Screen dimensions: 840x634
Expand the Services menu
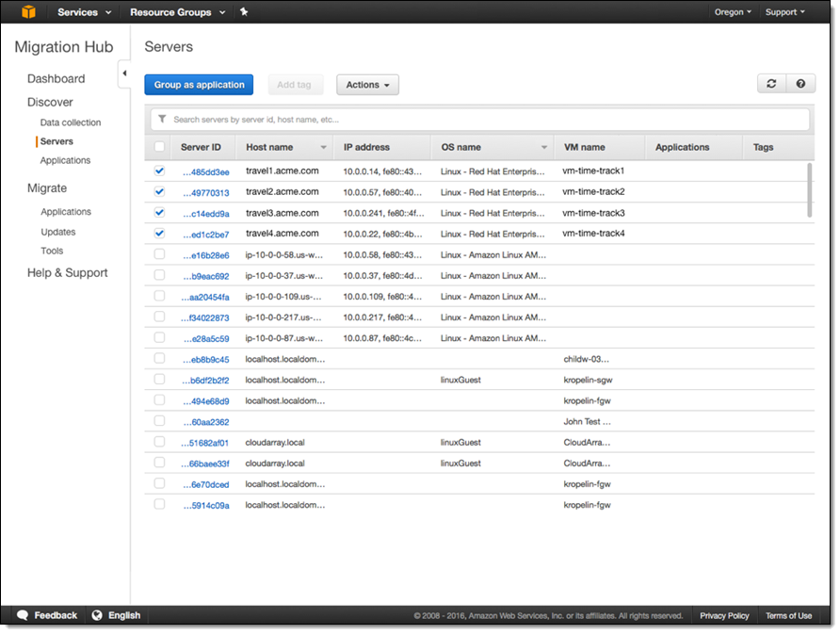(x=84, y=12)
